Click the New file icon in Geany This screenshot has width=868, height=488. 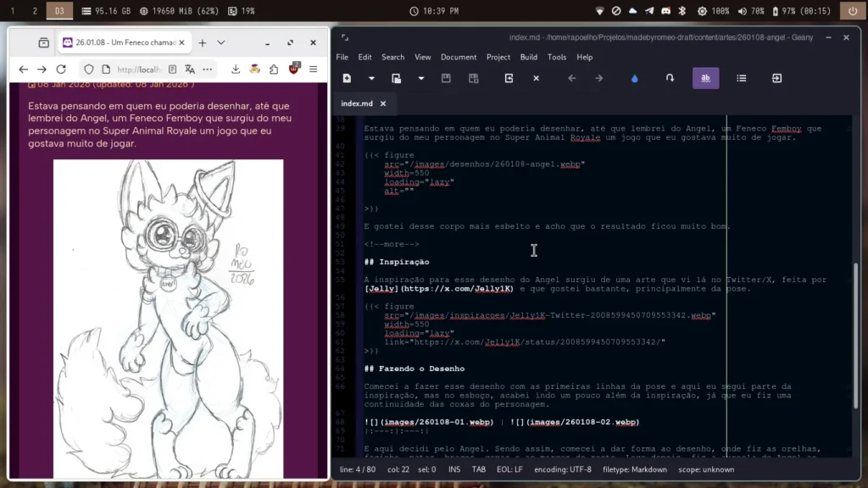(x=347, y=78)
